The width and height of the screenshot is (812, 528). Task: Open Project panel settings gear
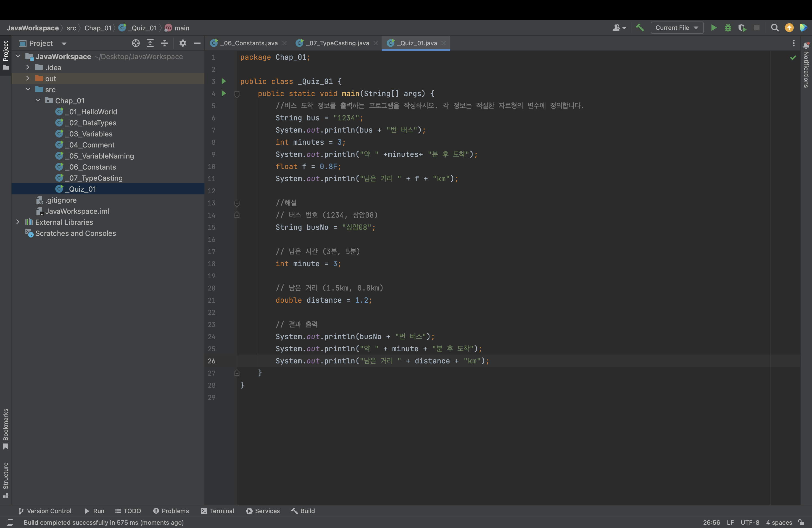[x=183, y=43]
